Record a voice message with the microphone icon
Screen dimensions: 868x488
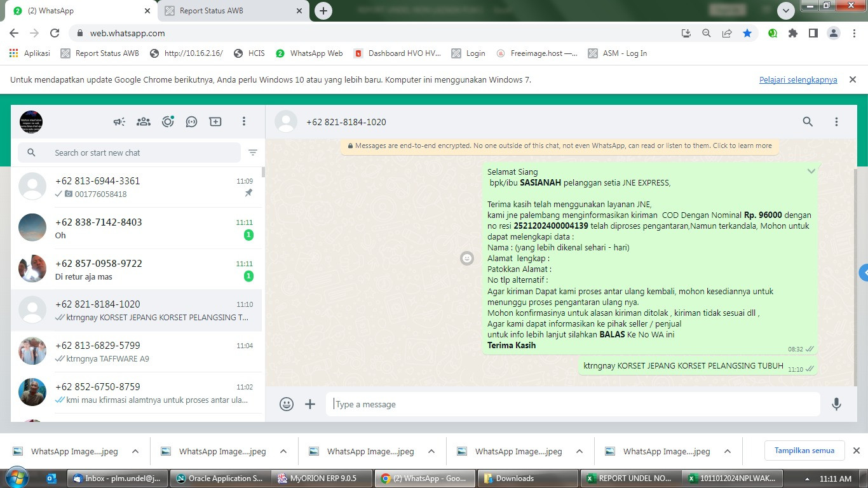click(836, 404)
